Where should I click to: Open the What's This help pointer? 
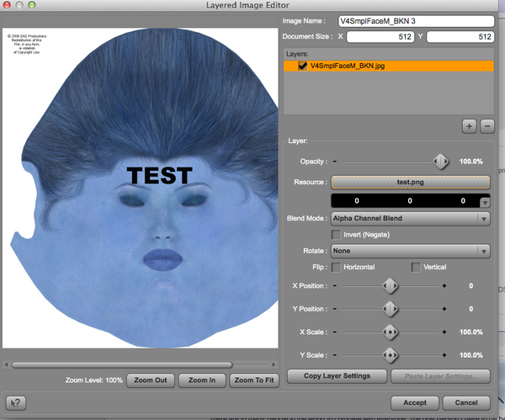click(x=16, y=402)
